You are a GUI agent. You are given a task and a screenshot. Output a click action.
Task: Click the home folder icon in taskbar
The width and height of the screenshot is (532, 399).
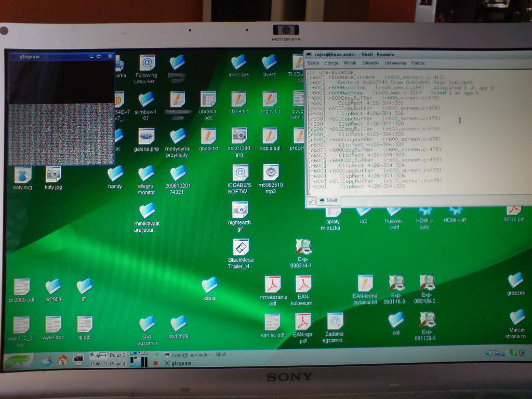coord(63,360)
